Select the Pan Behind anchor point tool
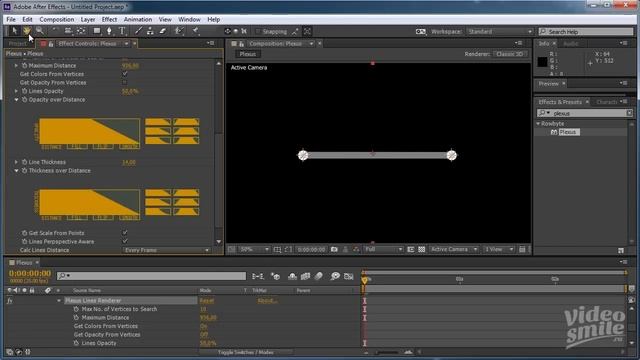The width and height of the screenshot is (640, 360). click(81, 31)
